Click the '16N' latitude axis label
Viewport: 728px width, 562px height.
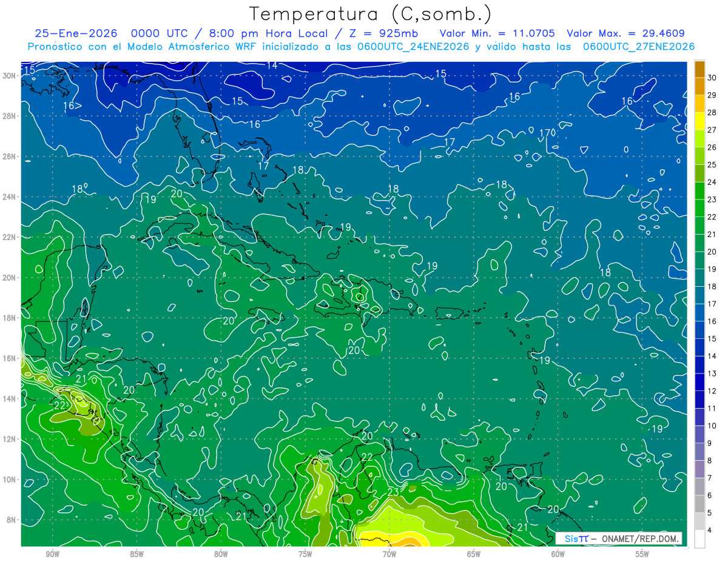pos(9,358)
